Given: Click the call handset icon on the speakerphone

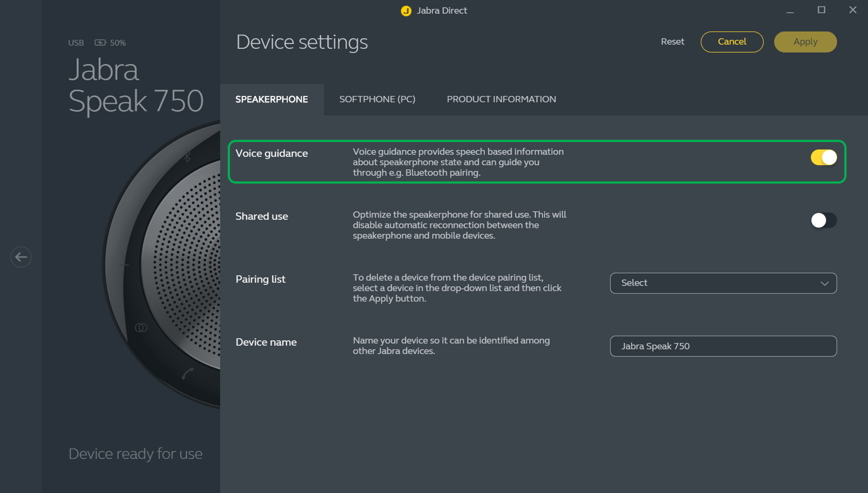Looking at the screenshot, I should coord(187,373).
